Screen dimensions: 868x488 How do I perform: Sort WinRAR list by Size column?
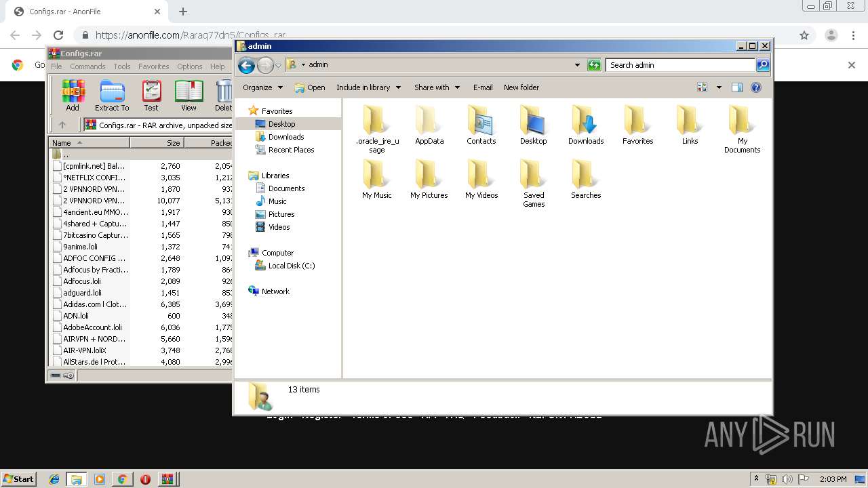[x=157, y=143]
